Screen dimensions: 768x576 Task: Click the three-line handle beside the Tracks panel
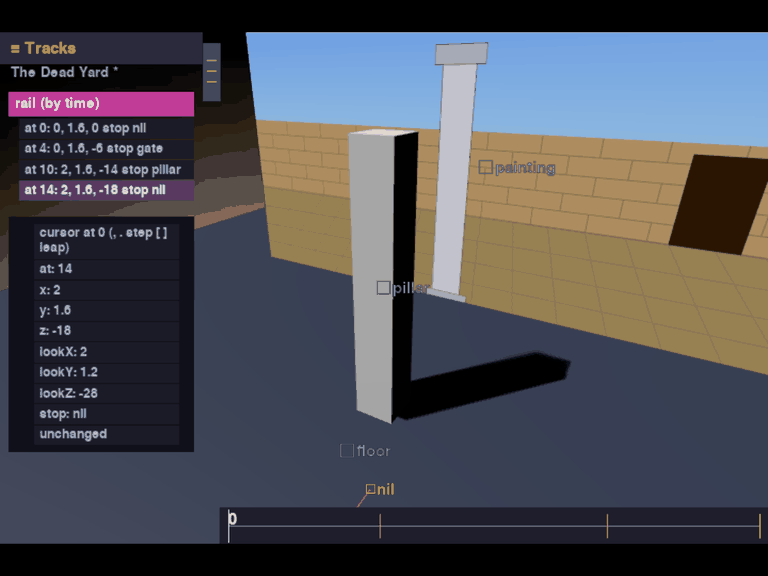(x=212, y=72)
